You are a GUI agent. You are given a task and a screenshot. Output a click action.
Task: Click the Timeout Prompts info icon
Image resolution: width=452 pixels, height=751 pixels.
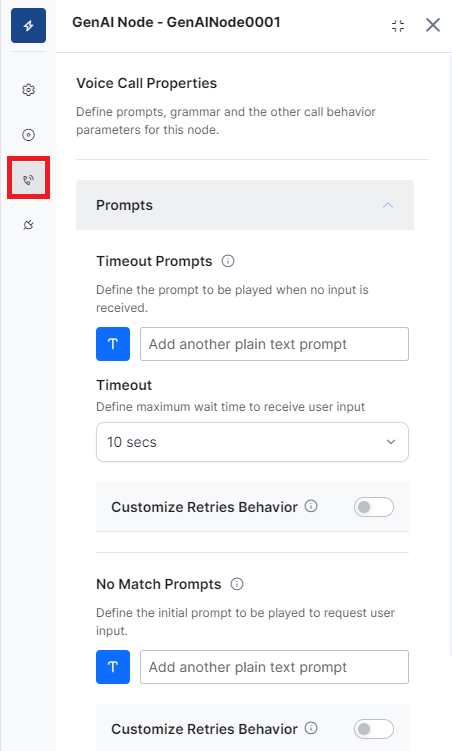[228, 261]
